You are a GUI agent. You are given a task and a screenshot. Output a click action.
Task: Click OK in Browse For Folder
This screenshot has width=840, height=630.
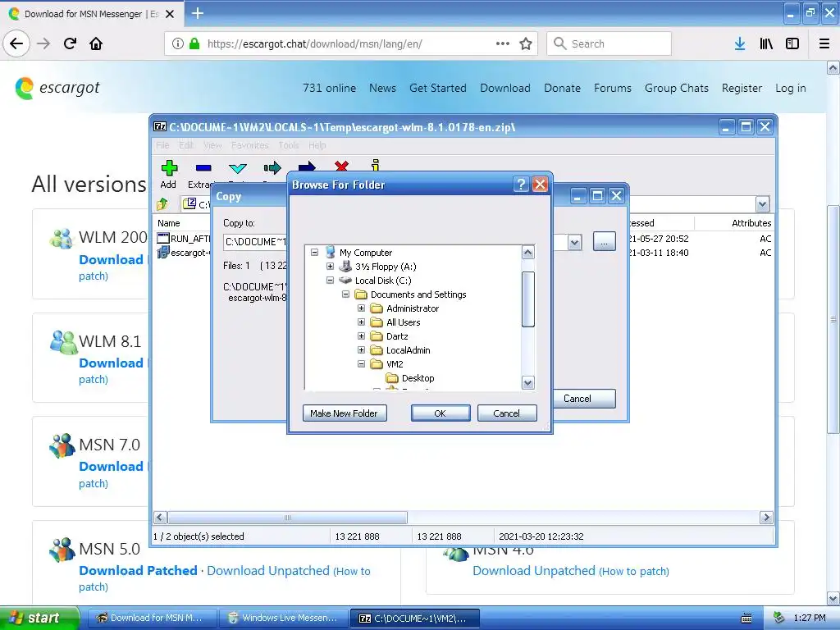441,413
